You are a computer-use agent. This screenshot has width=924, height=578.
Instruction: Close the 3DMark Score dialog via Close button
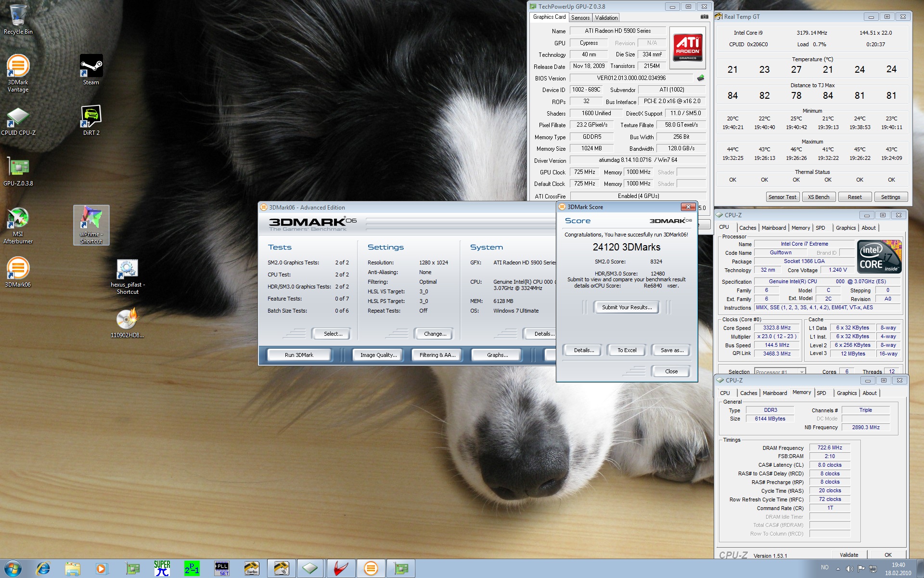coord(671,371)
